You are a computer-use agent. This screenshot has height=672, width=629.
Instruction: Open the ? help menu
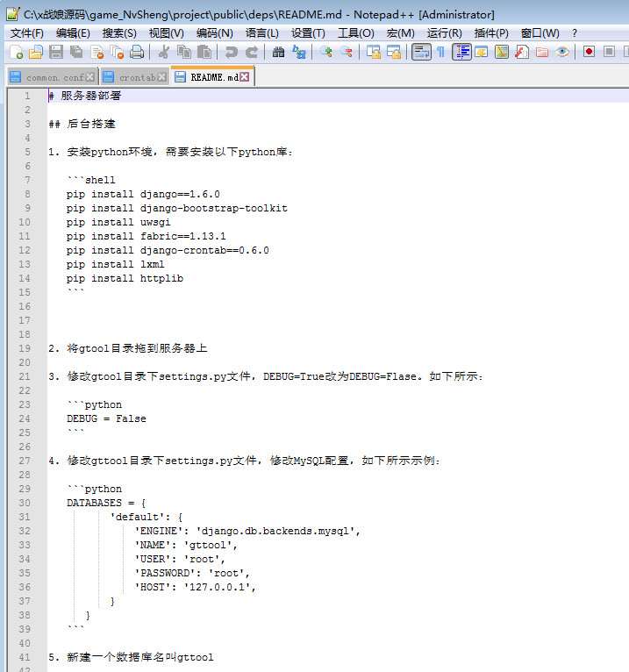(x=574, y=33)
